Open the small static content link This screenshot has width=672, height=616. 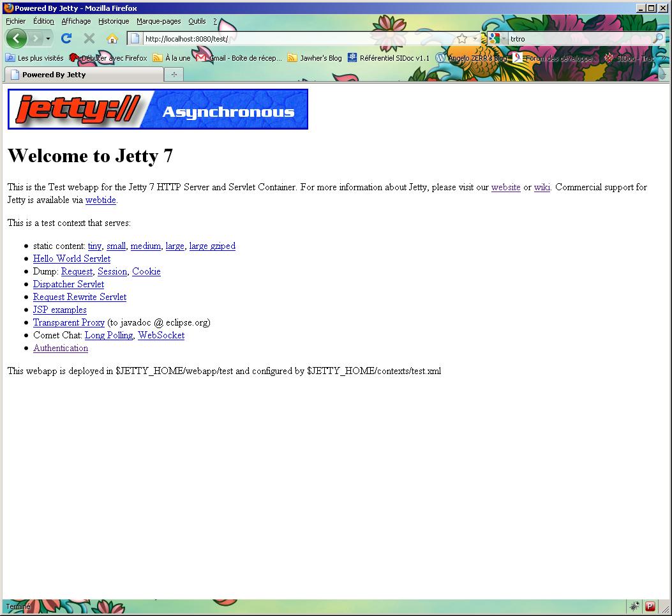pyautogui.click(x=116, y=246)
